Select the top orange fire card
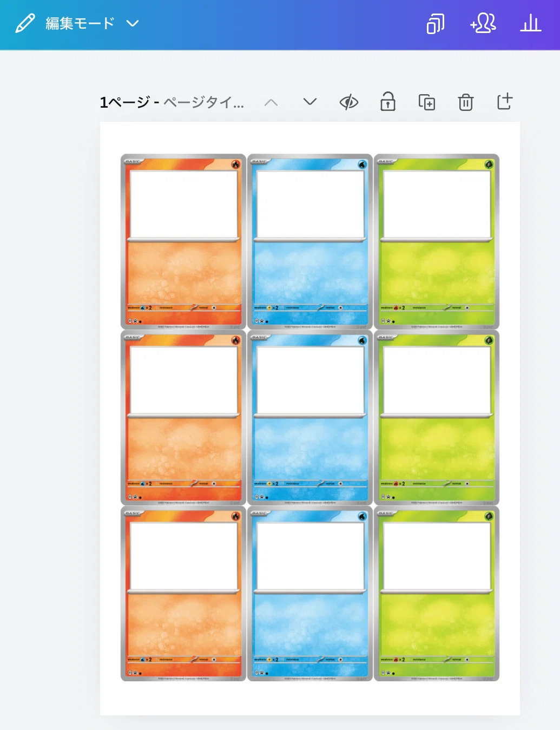The image size is (560, 730). 183,241
